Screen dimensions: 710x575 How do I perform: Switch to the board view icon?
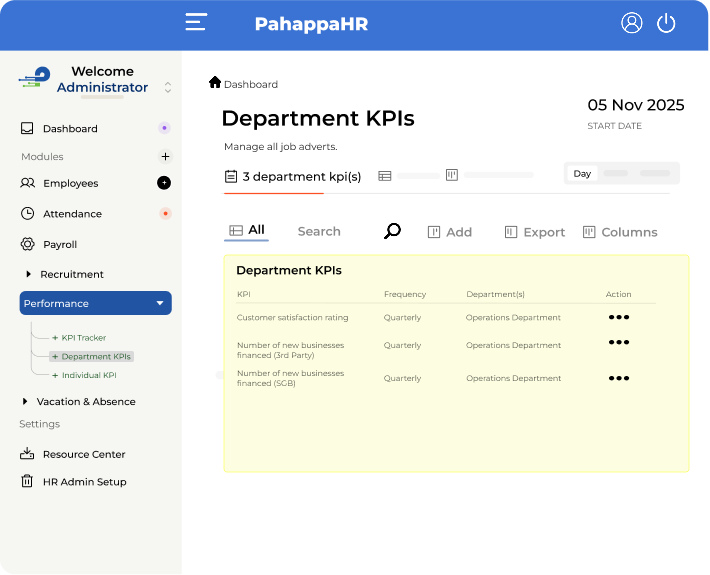[x=452, y=176]
